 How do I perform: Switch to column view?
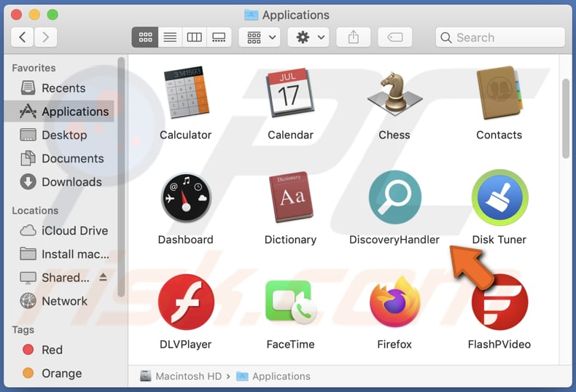click(194, 37)
